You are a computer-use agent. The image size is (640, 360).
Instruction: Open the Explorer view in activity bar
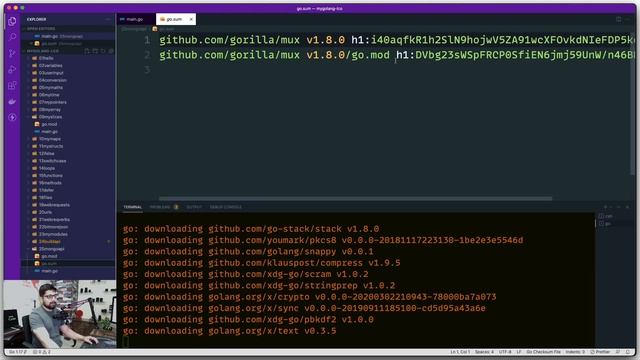coord(12,21)
